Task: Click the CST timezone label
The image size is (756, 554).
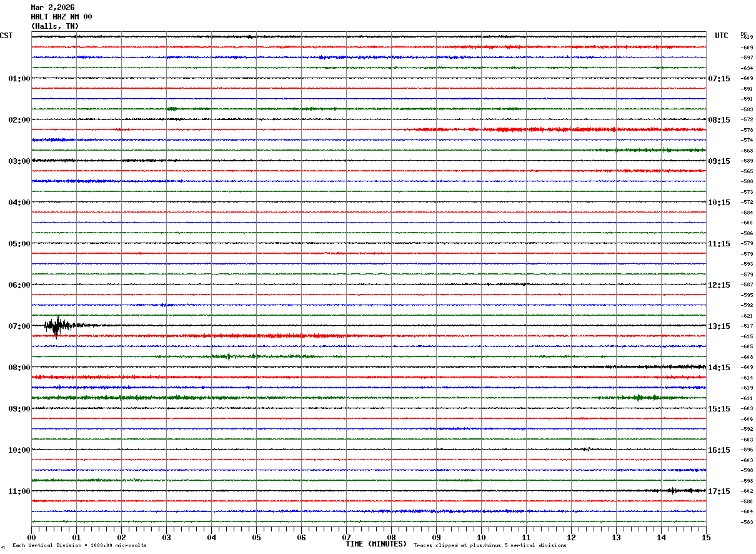Action: (x=6, y=36)
